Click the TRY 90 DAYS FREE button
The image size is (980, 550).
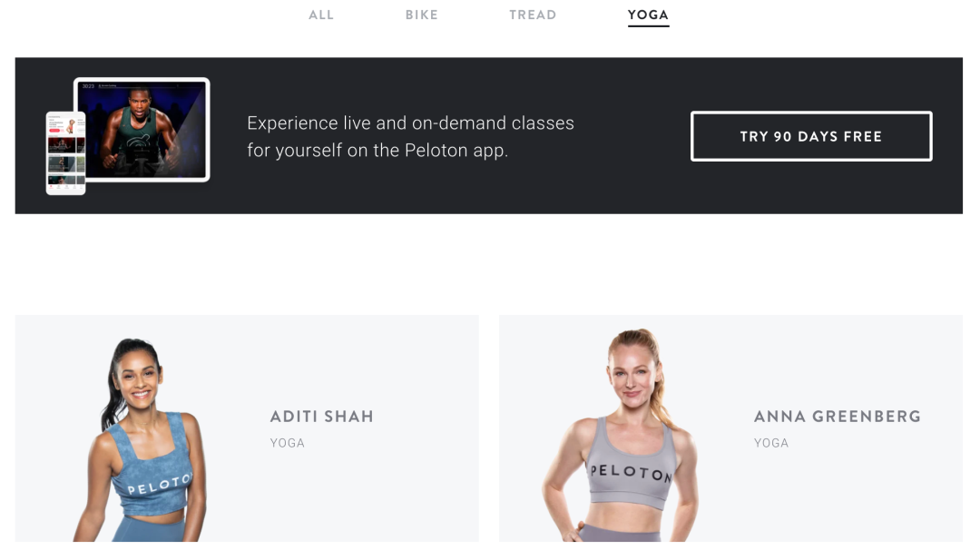click(x=811, y=136)
